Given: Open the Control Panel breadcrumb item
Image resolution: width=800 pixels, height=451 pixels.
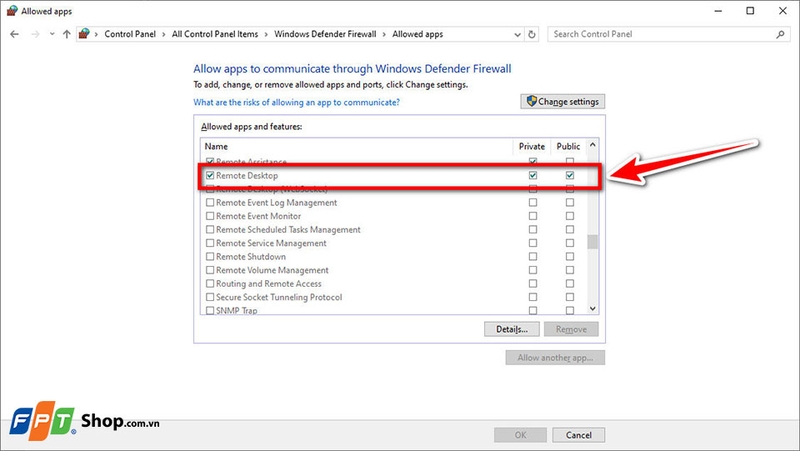Looking at the screenshot, I should pos(129,34).
